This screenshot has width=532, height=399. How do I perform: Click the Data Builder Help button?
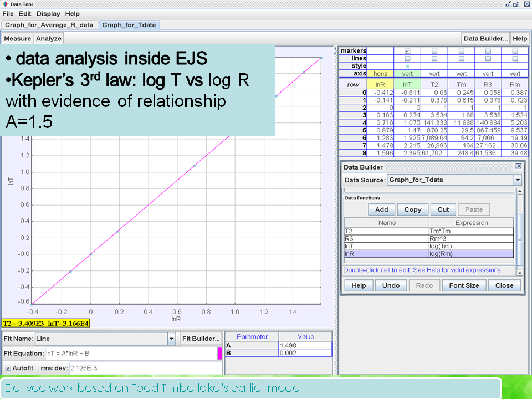(x=359, y=285)
